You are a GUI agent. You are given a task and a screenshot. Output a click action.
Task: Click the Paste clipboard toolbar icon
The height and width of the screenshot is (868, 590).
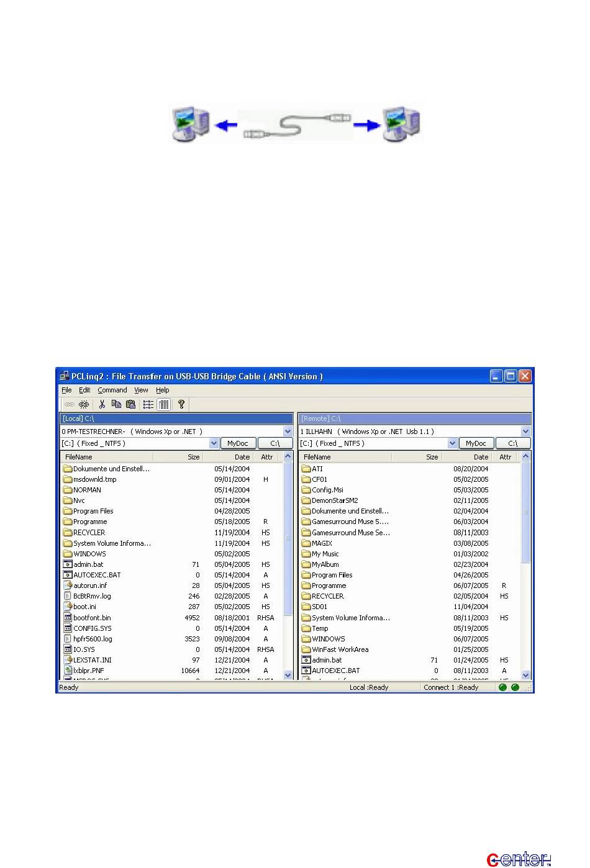(x=130, y=404)
